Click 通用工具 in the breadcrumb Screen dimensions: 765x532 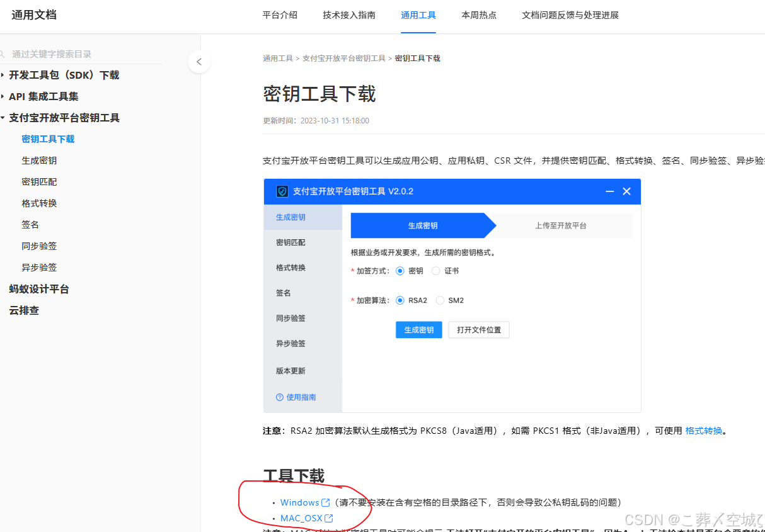(278, 58)
